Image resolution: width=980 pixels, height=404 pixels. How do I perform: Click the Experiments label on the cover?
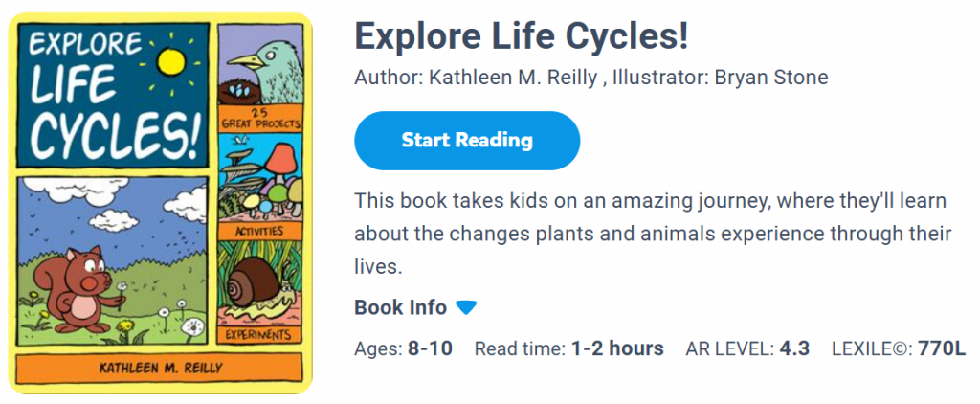[x=261, y=333]
